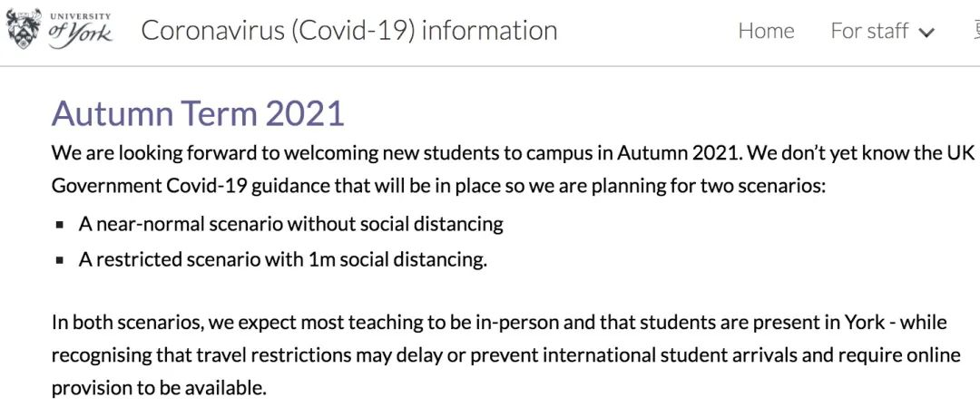Viewport: 980px width, 407px height.
Task: Open the Coronavirus (Covid-19) information site title
Action: (348, 30)
